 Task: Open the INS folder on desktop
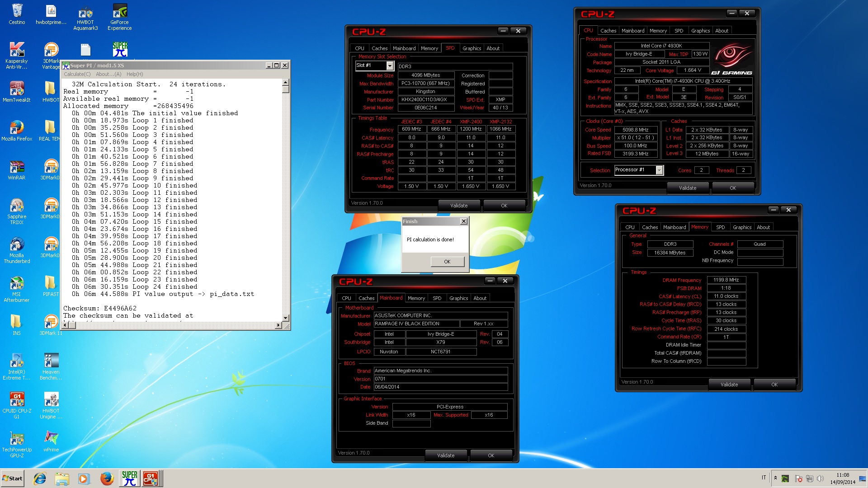coord(17,325)
